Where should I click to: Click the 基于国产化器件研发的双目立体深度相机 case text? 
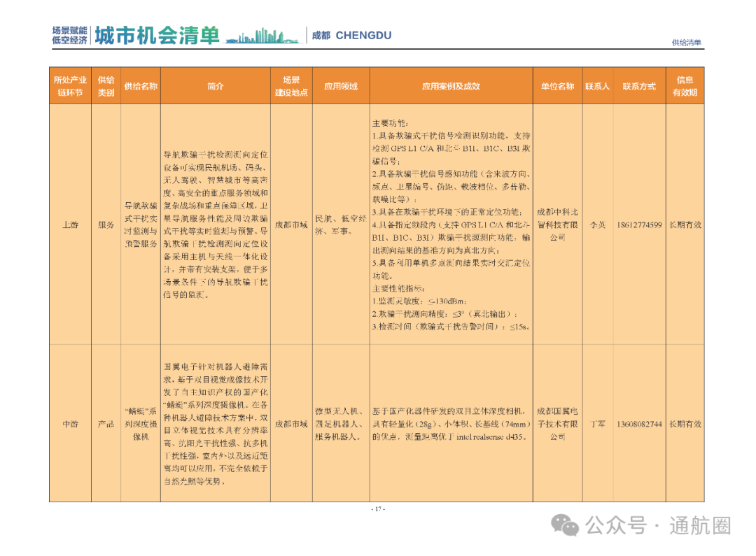(451, 424)
